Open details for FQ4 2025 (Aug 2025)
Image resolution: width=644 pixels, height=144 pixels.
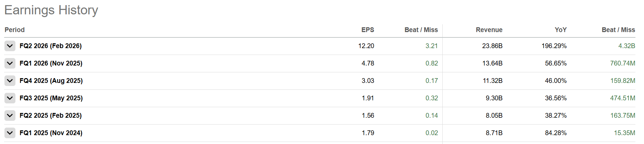tap(10, 81)
